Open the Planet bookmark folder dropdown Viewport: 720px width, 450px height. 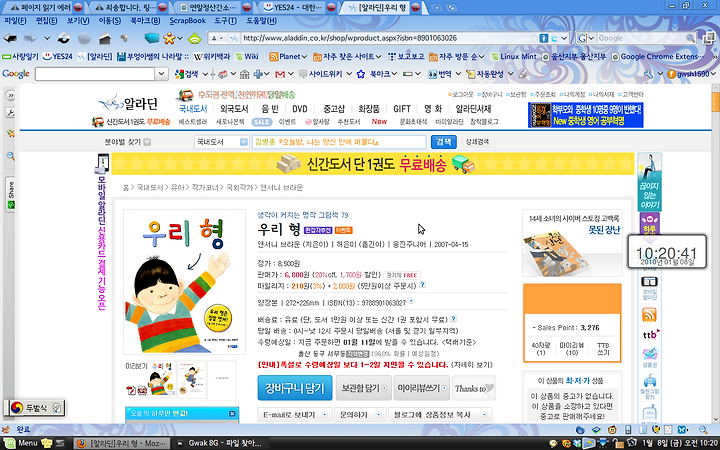[287, 56]
